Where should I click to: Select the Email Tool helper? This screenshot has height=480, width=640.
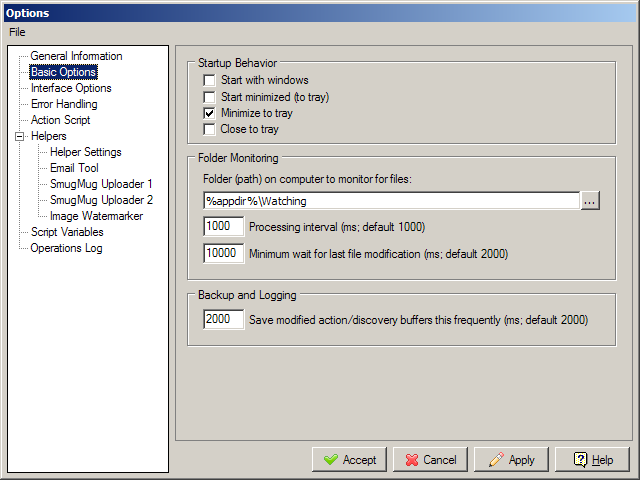coord(74,168)
